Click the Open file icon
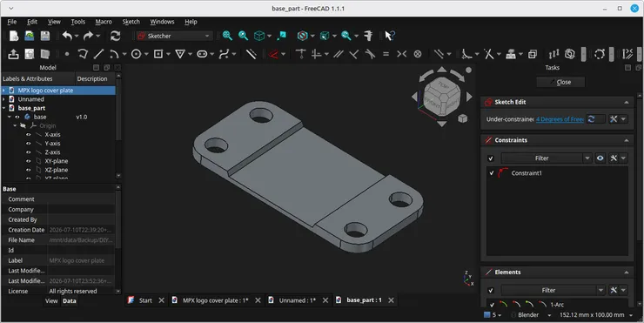The image size is (644, 323). click(x=30, y=36)
